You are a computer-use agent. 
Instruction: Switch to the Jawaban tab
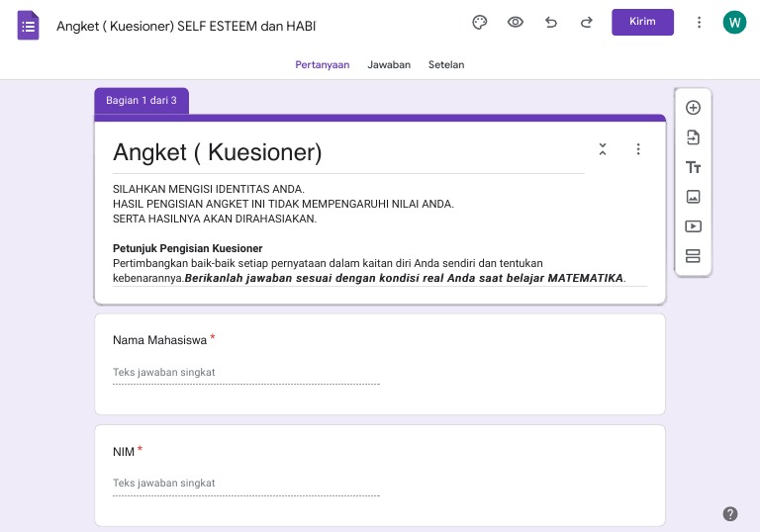pos(389,64)
